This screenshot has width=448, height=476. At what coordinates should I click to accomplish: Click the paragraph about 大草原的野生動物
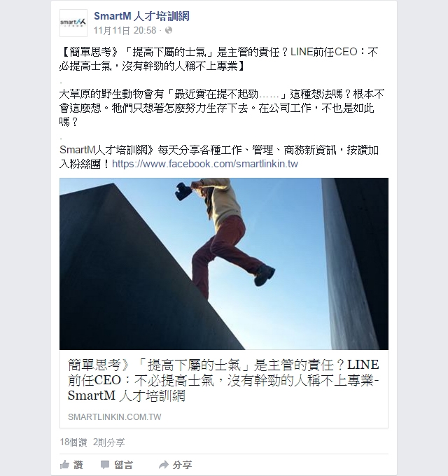coord(222,108)
